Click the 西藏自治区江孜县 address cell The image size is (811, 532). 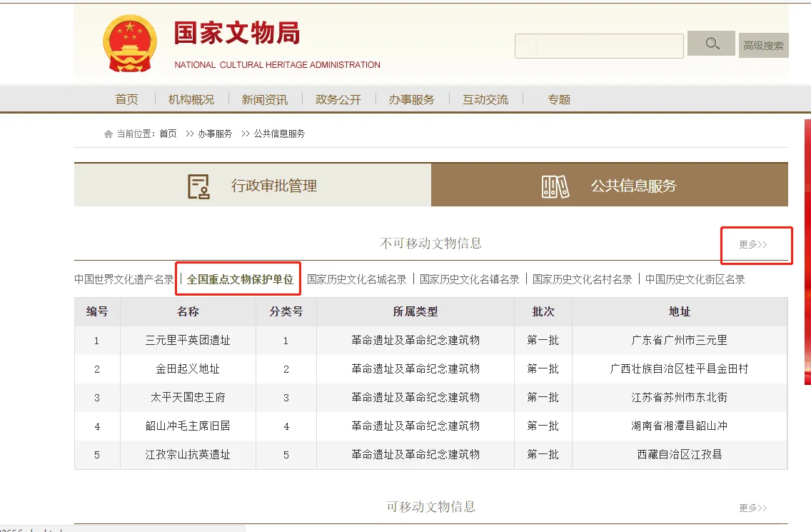click(680, 454)
